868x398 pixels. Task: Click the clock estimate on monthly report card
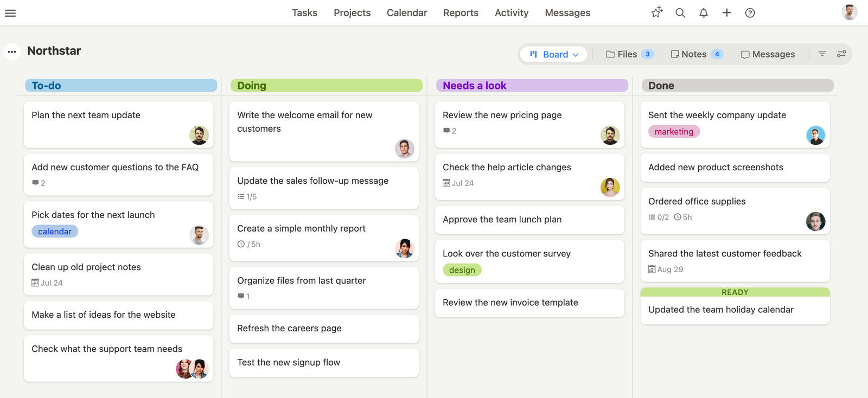pyautogui.click(x=249, y=245)
